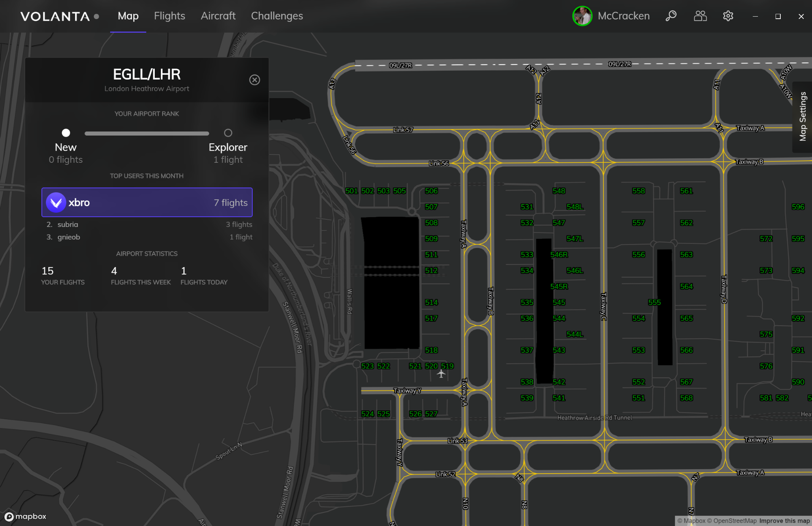Select the New rank marker dot
This screenshot has width=812, height=526.
tap(66, 133)
